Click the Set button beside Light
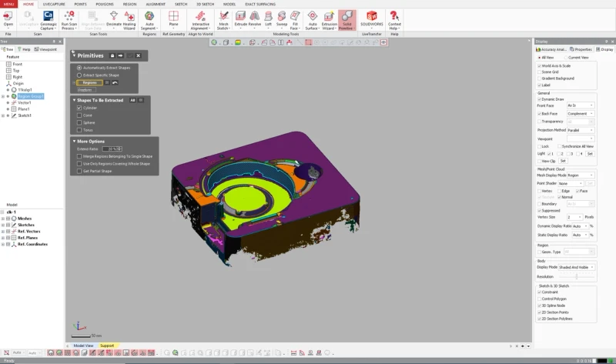This screenshot has height=364, width=616. [590, 154]
